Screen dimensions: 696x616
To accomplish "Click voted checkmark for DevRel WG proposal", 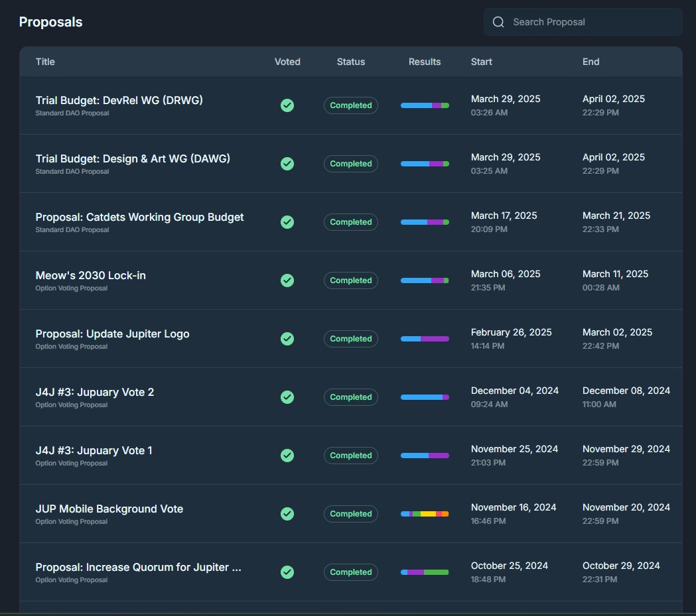I will pos(287,105).
